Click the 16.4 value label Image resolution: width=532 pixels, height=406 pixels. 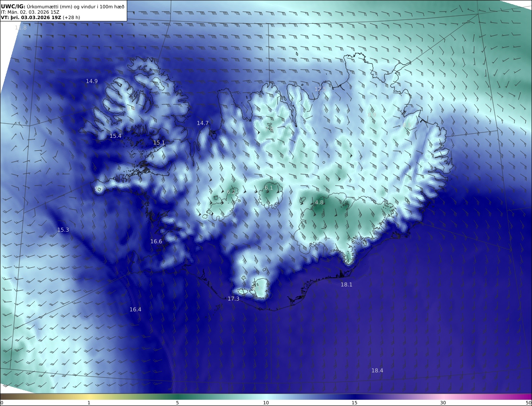coord(135,309)
